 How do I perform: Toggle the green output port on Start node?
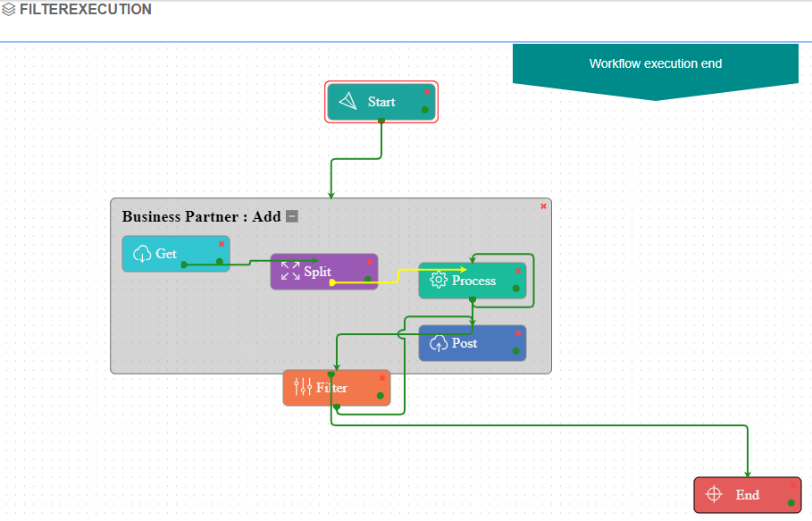pos(424,109)
